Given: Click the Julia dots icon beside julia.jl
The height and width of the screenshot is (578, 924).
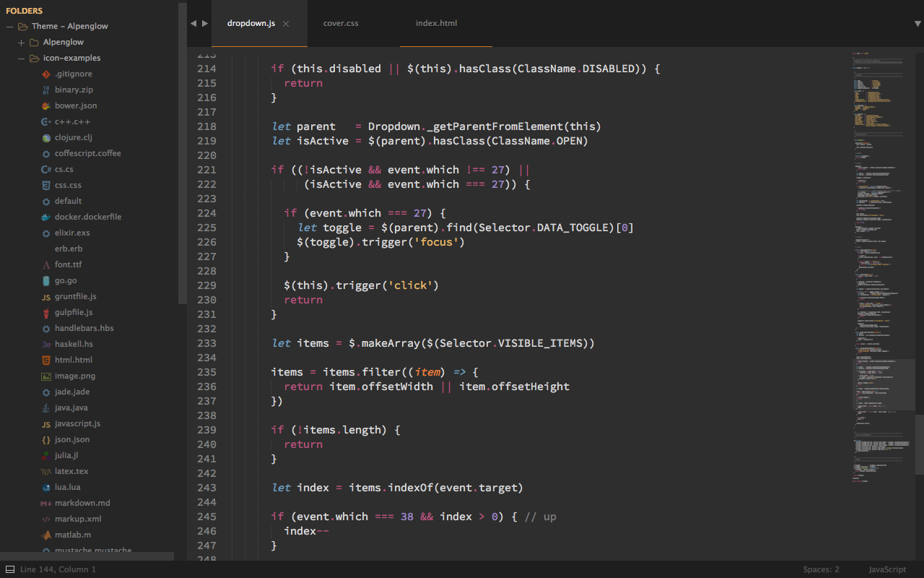Looking at the screenshot, I should [x=46, y=455].
